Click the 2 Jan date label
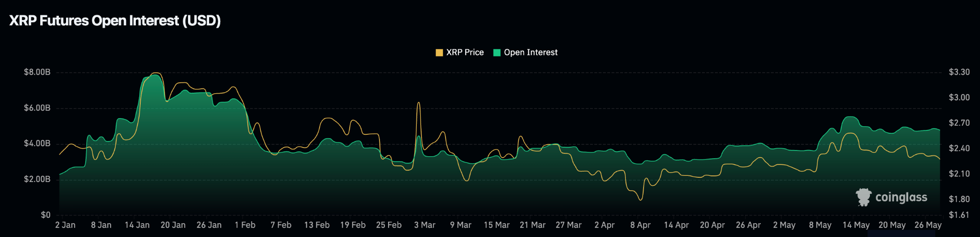Screen dimensions: 980x237 (66, 225)
